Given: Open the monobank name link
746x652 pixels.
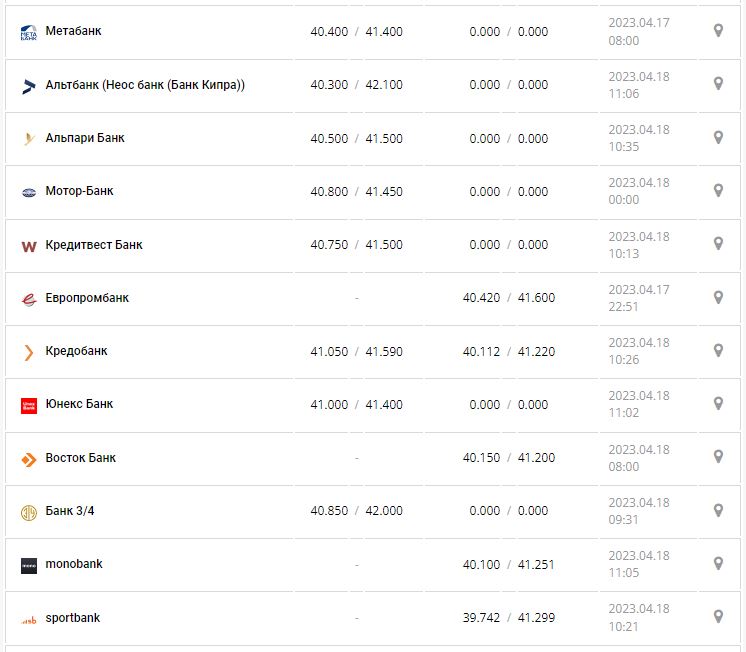Looking at the screenshot, I should (74, 564).
